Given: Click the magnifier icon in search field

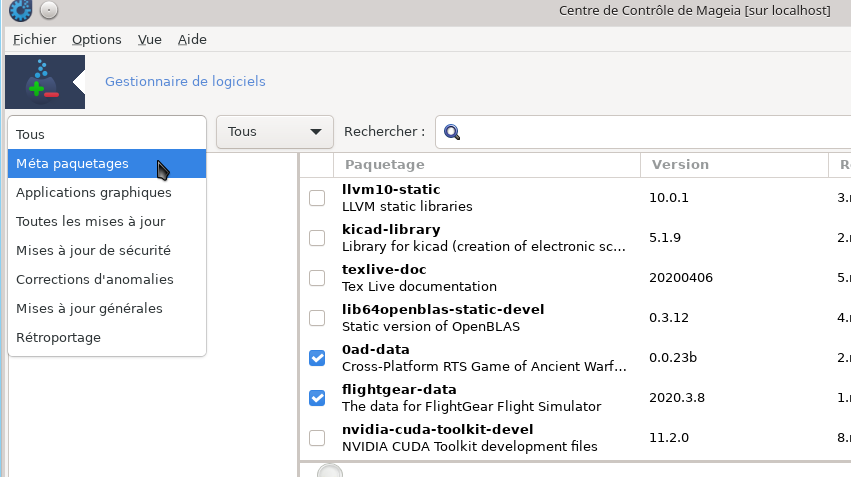Looking at the screenshot, I should coord(452,132).
